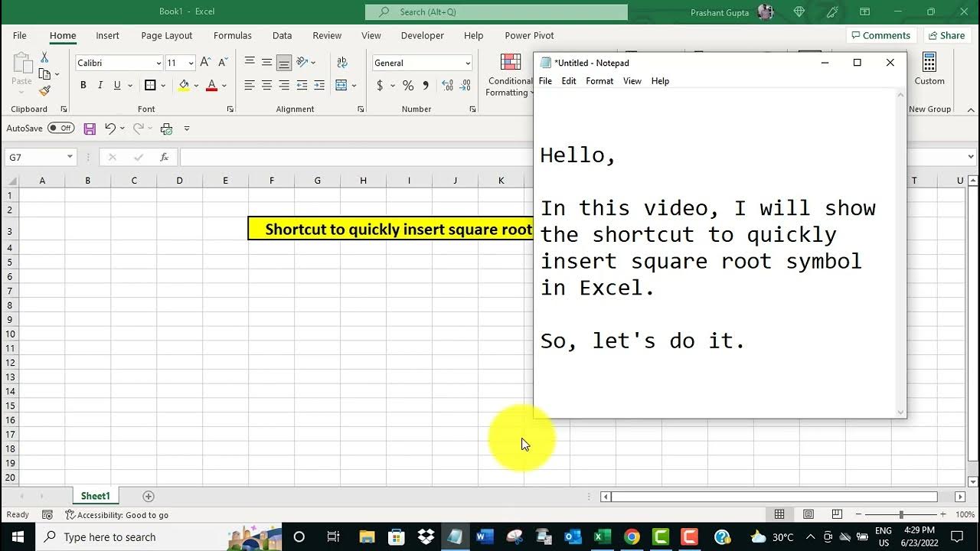Click Decrease Decimal icon
This screenshot has height=551, width=980.
pyautogui.click(x=466, y=86)
